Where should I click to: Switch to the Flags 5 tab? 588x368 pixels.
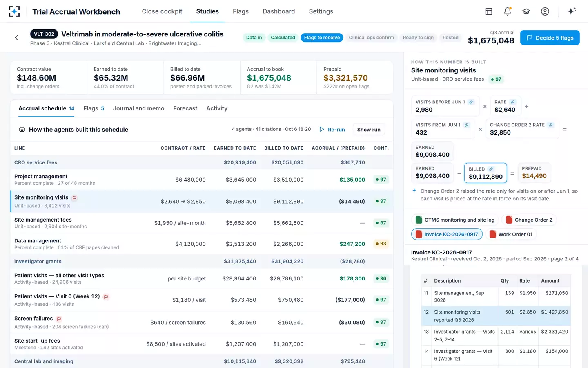pos(94,108)
